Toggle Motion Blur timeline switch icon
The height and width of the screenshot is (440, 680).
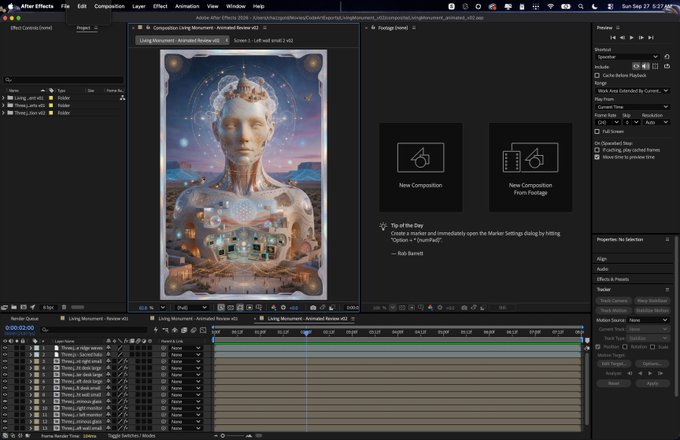(x=193, y=330)
